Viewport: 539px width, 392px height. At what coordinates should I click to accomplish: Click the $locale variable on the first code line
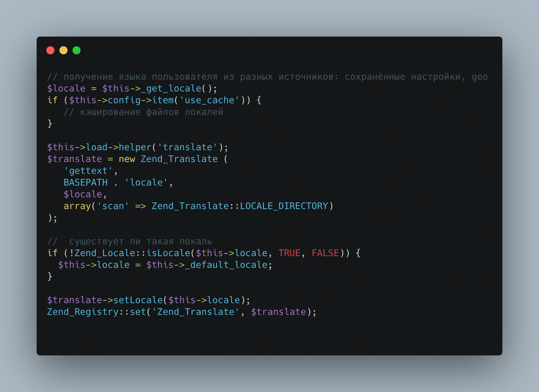pyautogui.click(x=66, y=89)
